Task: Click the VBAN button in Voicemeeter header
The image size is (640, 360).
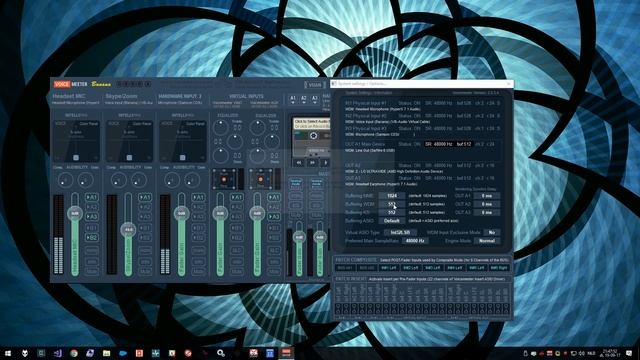Action: point(315,85)
